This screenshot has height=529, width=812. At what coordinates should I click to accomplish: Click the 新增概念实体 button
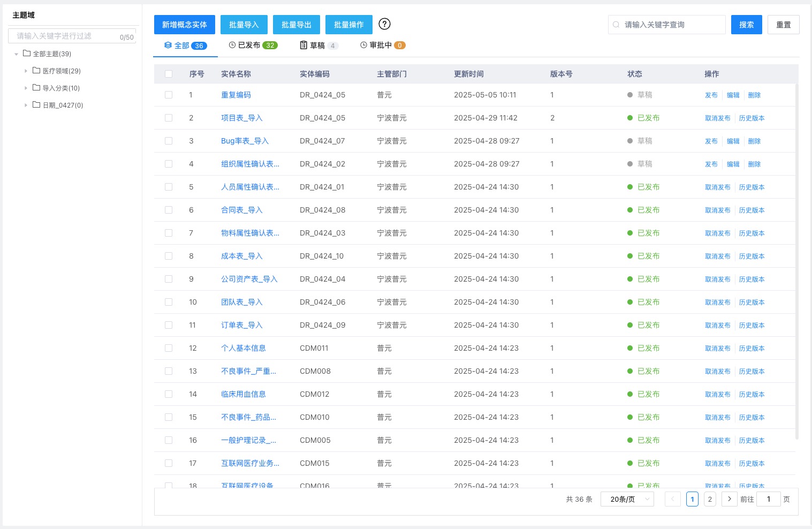(x=184, y=24)
